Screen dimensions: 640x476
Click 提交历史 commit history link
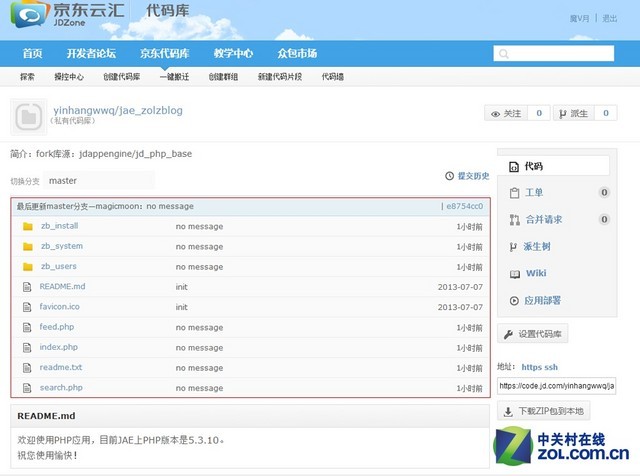pos(468,176)
